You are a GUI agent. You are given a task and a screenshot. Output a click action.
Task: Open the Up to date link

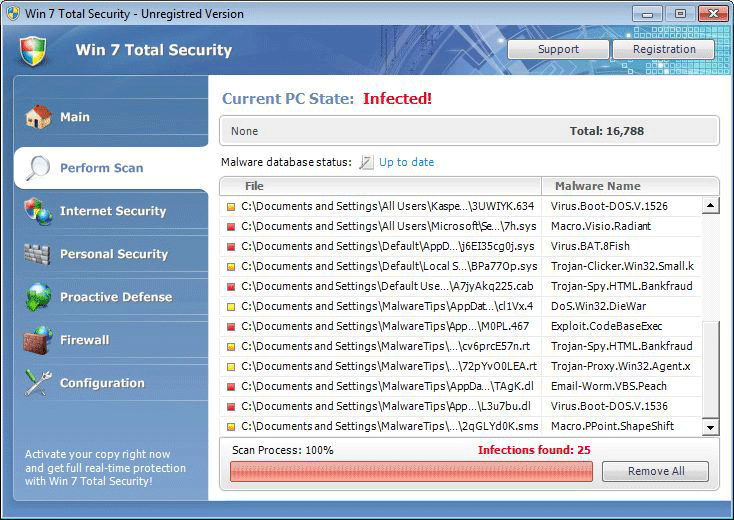click(x=406, y=162)
